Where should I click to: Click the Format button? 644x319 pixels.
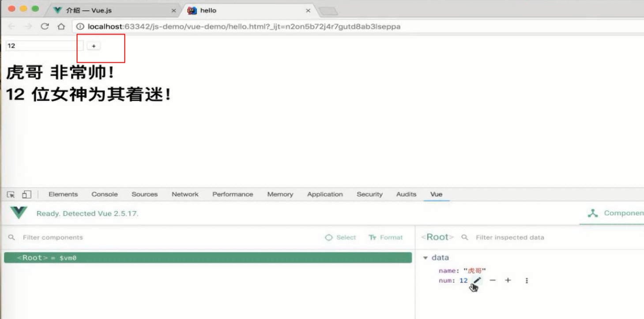point(386,237)
